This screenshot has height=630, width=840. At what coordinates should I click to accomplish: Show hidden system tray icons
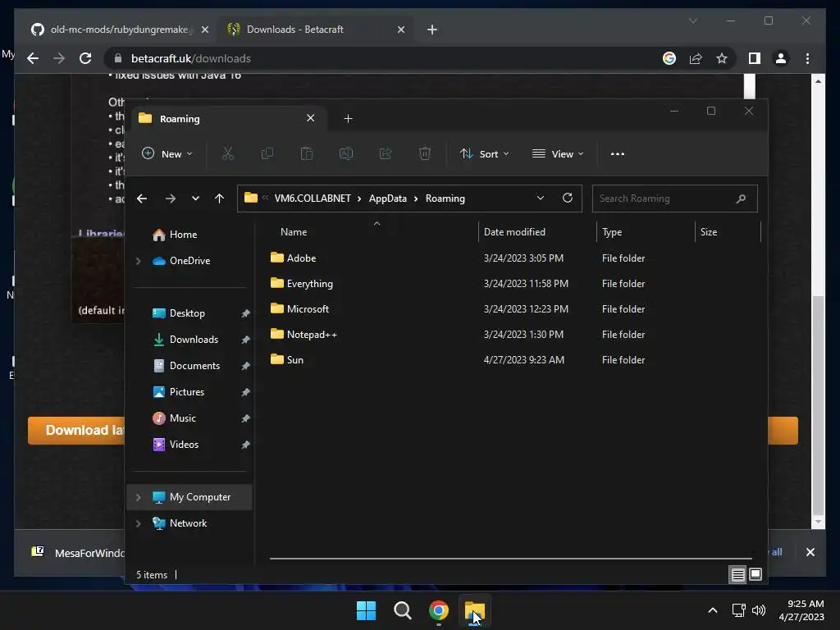[713, 610]
